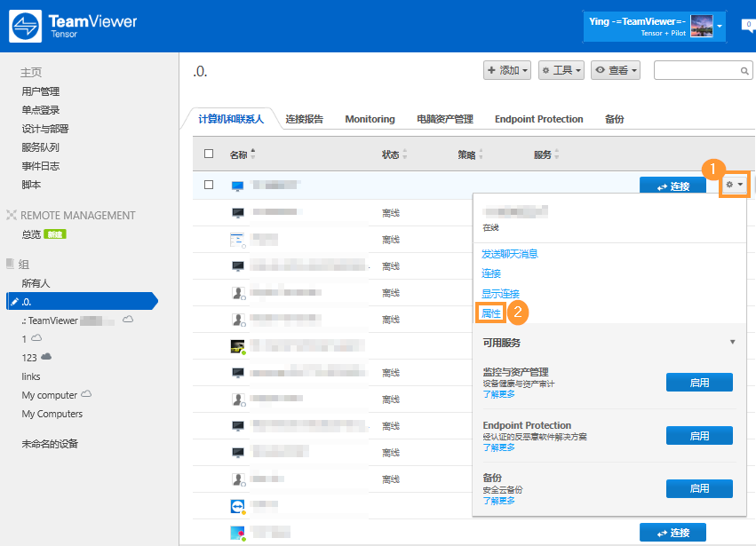Enable the Endpoint Protection service
756x546 pixels.
click(699, 435)
